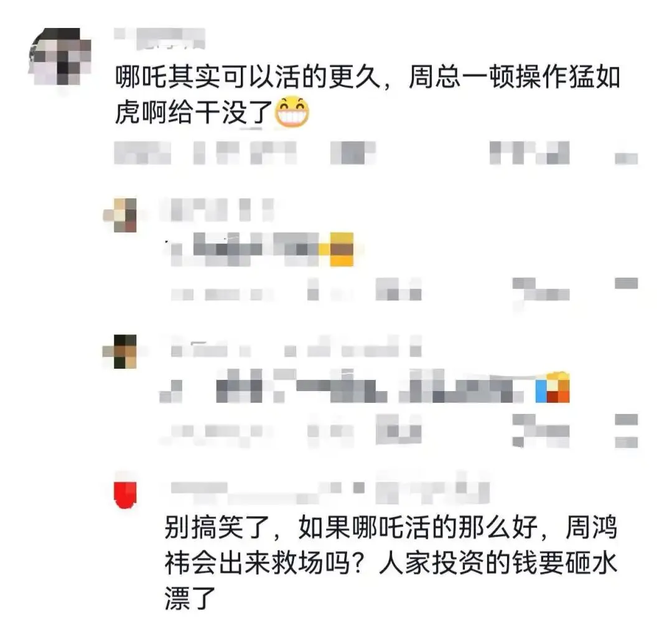Tap the grinning emoji after 给干没了
This screenshot has height=623, width=672.
292,111
